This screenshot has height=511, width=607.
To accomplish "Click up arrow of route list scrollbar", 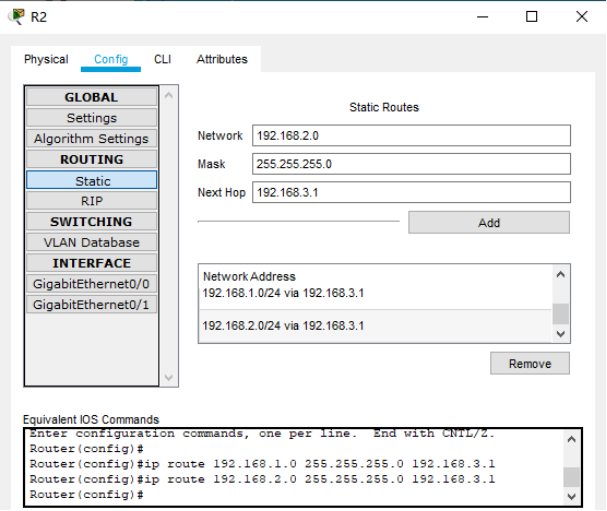I will (561, 274).
